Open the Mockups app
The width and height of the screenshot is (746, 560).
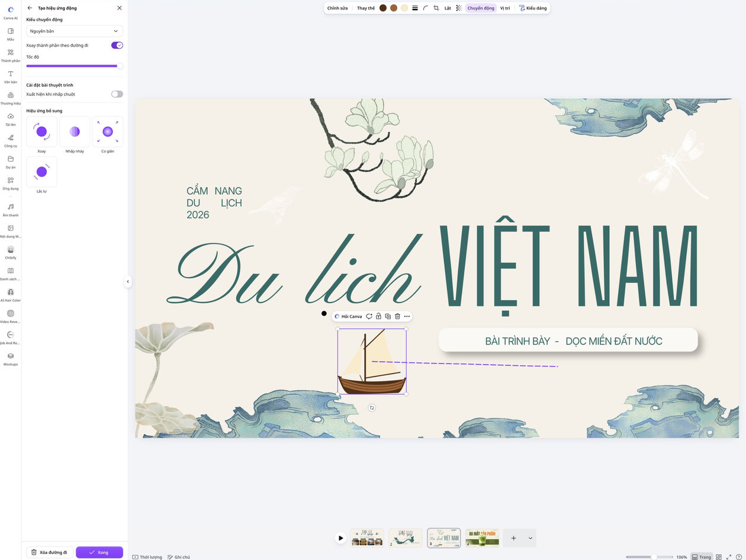click(11, 359)
